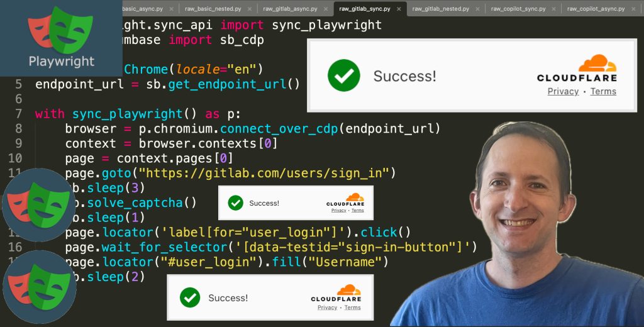
Task: Click 'connect_over_cdp' method text
Action: [x=279, y=128]
